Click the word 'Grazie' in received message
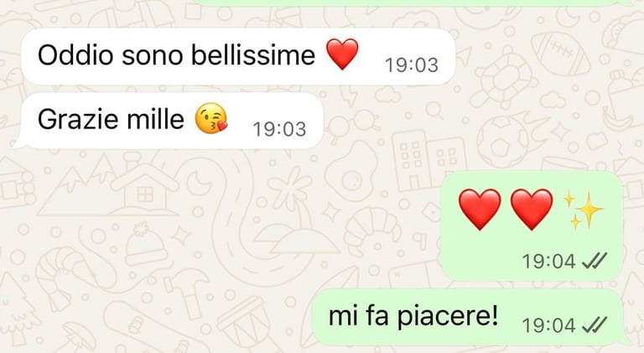Viewport: 644px width, 353px height. point(77,119)
